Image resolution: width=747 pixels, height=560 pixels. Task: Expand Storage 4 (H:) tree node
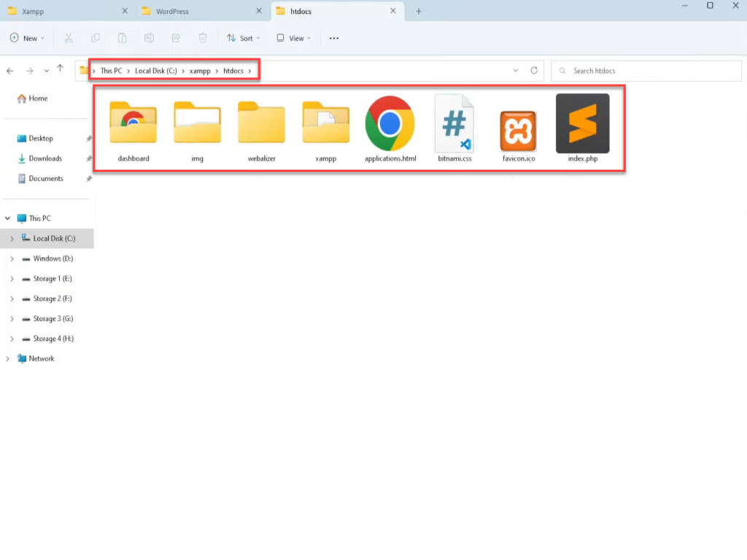coord(12,338)
